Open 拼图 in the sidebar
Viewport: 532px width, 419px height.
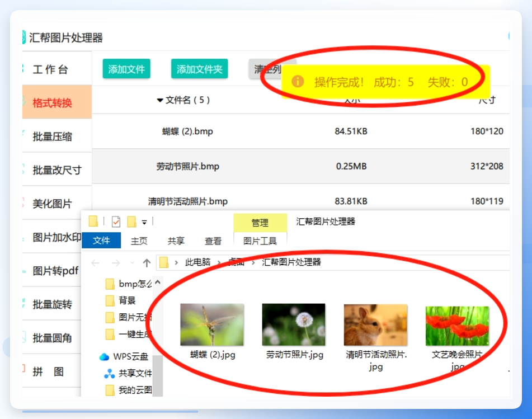pyautogui.click(x=52, y=371)
